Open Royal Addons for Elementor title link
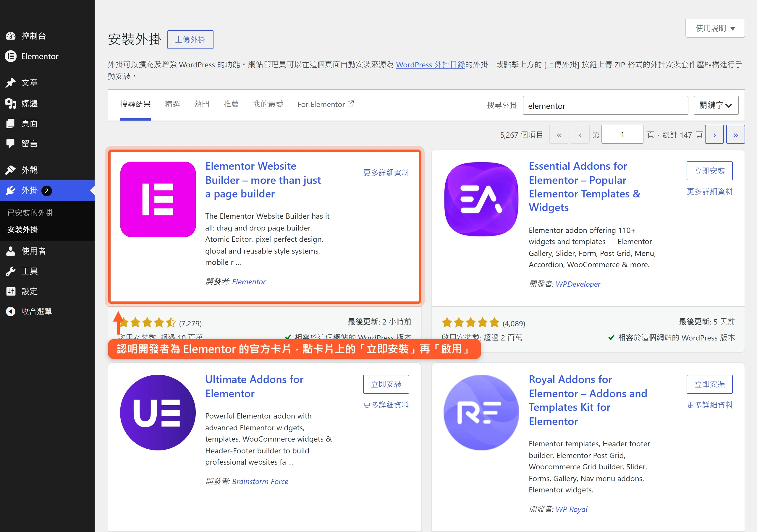The image size is (757, 532). point(588,400)
